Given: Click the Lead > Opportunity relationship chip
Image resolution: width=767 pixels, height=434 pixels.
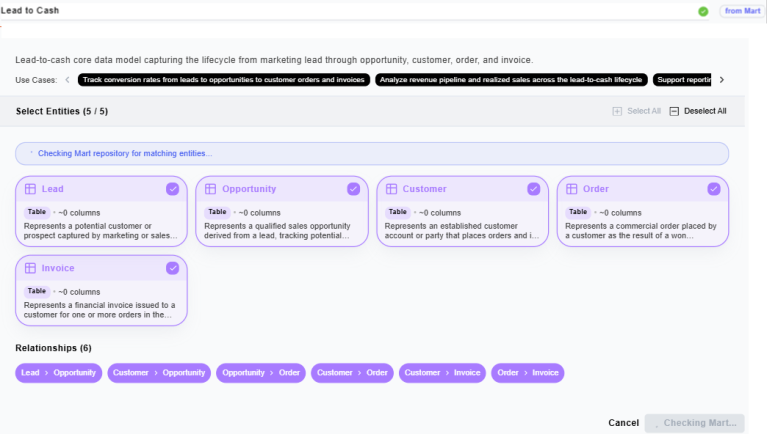Looking at the screenshot, I should click(59, 373).
